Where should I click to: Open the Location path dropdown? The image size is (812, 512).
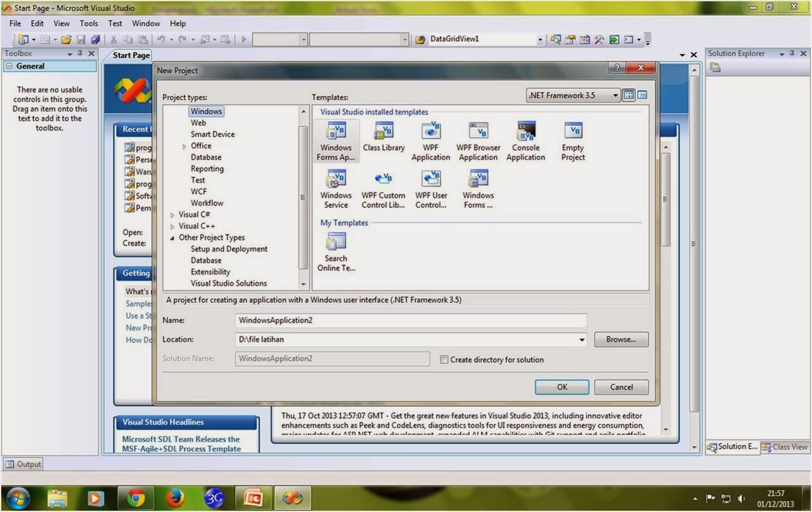582,339
